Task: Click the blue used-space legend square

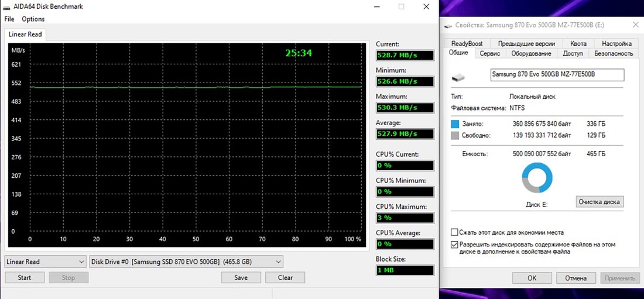Action: (x=455, y=124)
